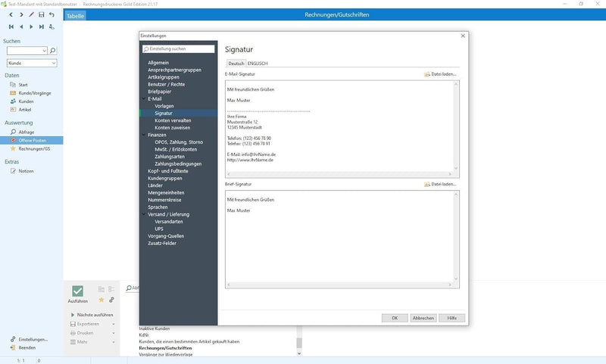606x364 pixels.
Task: Click the Abbrechen button
Action: 423,318
